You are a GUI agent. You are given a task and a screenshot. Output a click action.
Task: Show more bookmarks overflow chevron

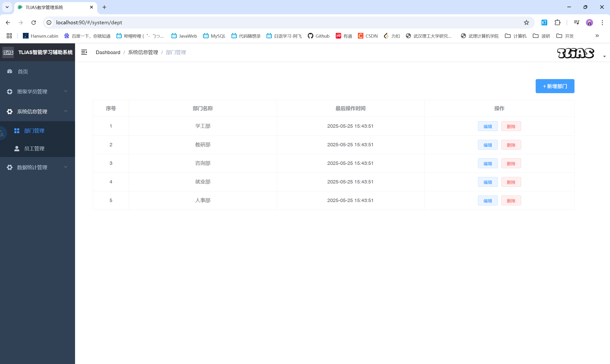point(597,36)
